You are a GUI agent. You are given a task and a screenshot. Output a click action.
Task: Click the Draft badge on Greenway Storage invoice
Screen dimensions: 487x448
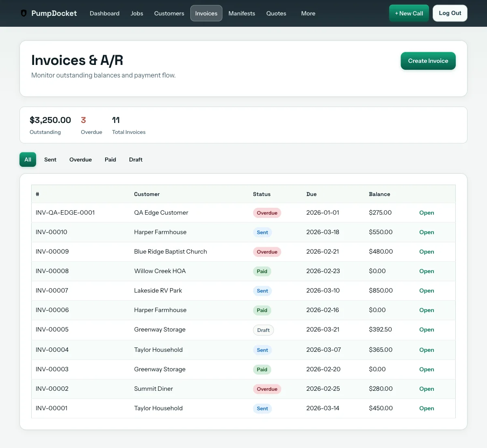point(263,330)
